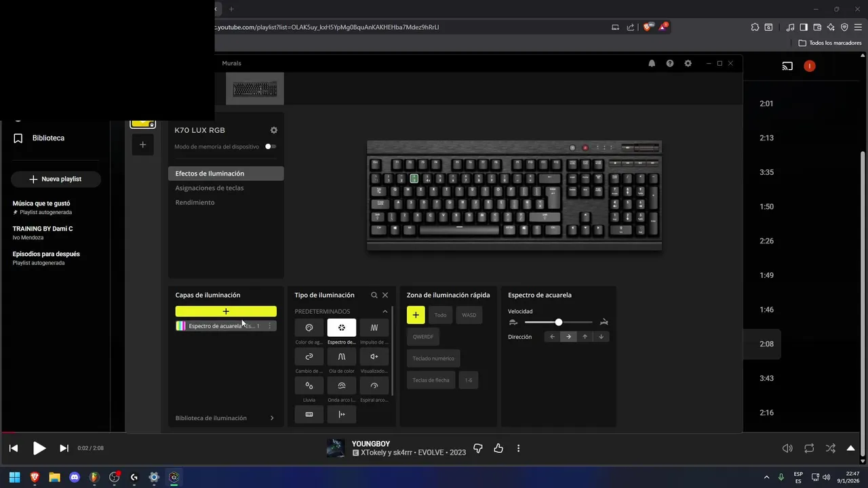Collapse the PREDETERMINADOS section

385,312
